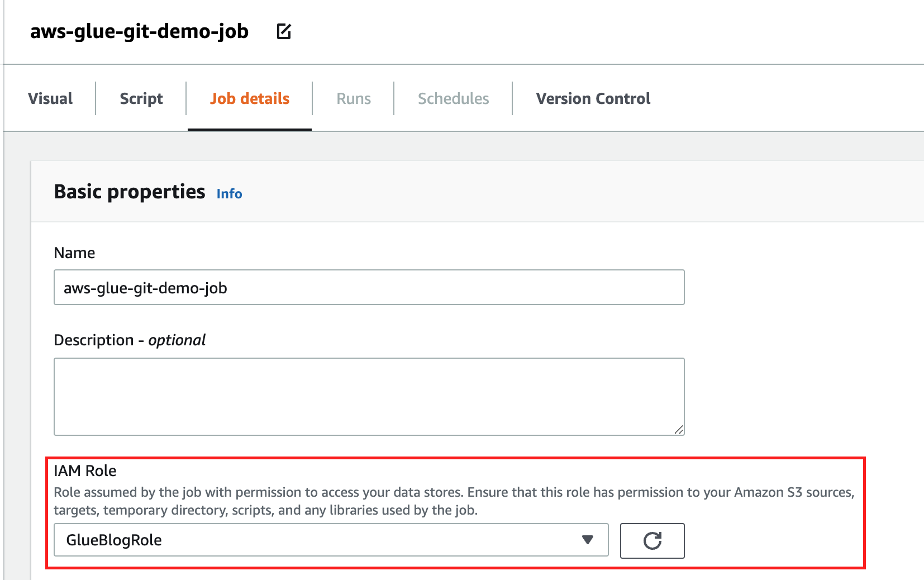Click the Description textarea resize handle
This screenshot has height=580, width=924.
679,430
